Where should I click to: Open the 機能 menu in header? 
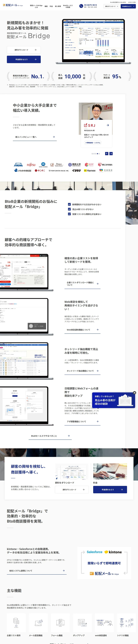pyautogui.click(x=46, y=6)
